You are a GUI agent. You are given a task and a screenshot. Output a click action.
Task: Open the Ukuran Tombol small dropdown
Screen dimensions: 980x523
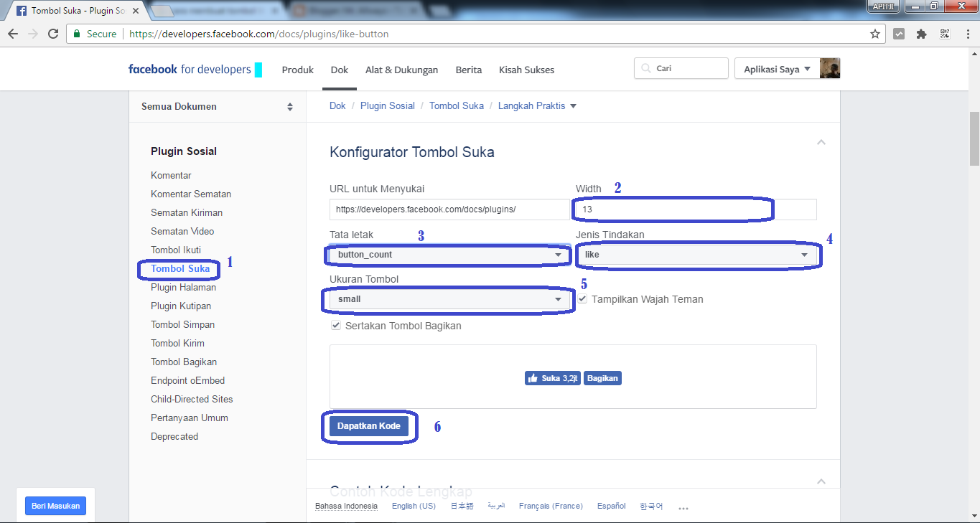449,299
